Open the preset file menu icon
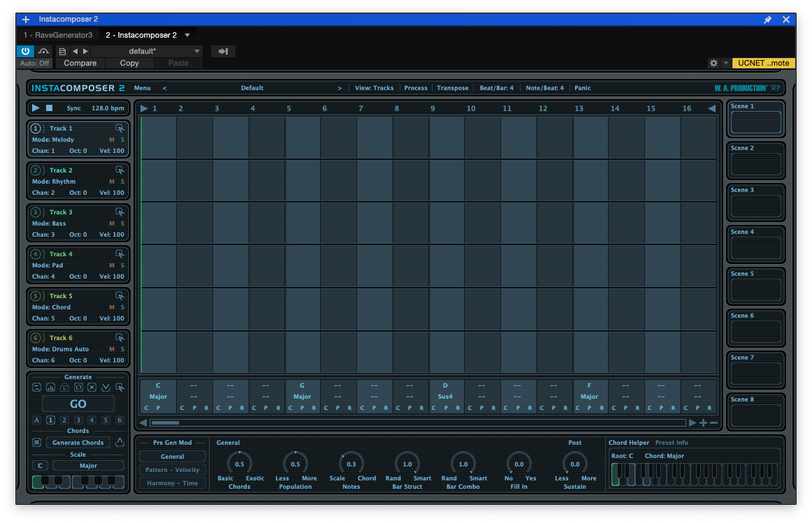 62,51
